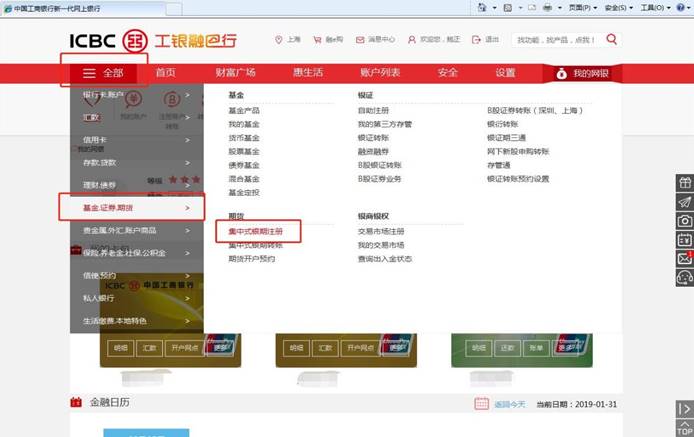The height and width of the screenshot is (437, 694).
Task: Open browser 页面(P) dropdown
Action: 582,8
